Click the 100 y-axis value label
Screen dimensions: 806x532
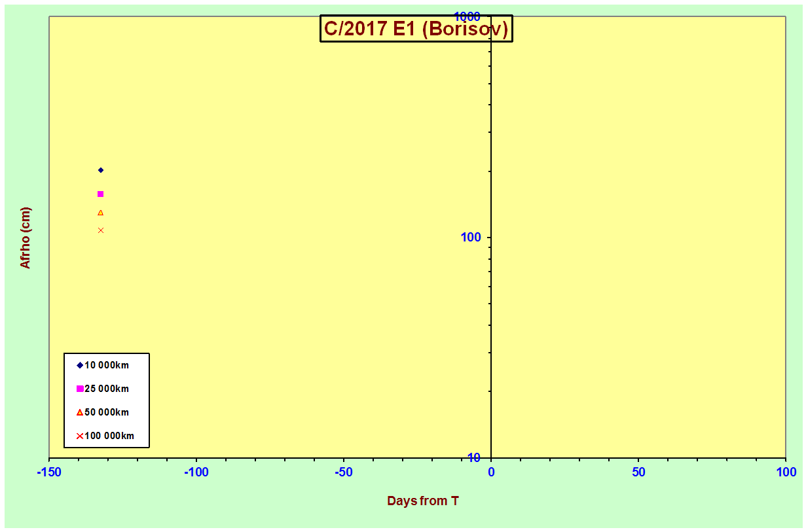coord(470,237)
